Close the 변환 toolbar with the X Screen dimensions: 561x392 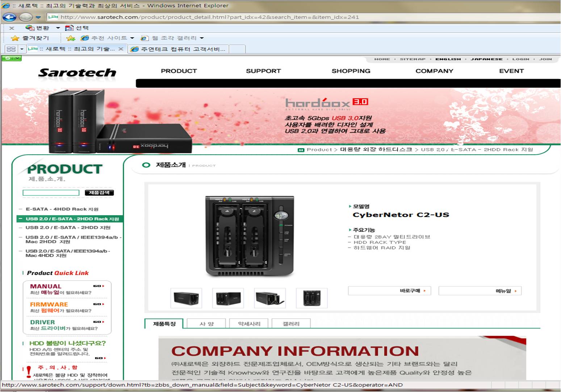pos(12,28)
